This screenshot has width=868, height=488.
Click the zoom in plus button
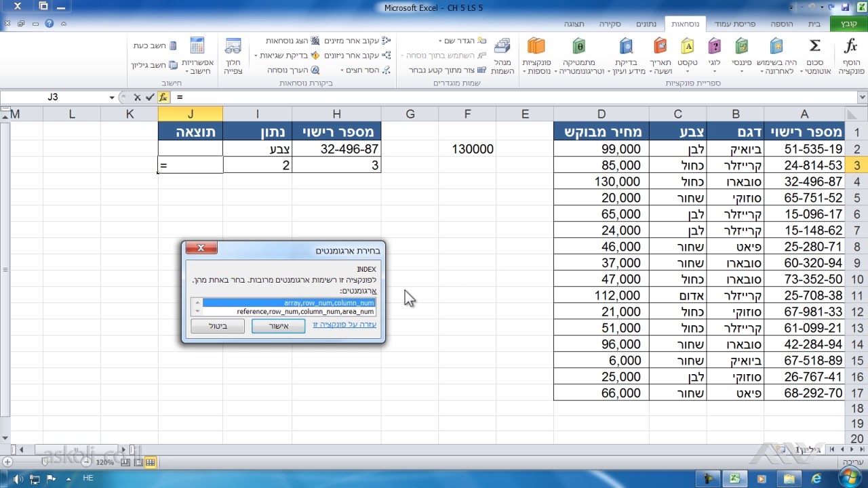pyautogui.click(x=7, y=462)
